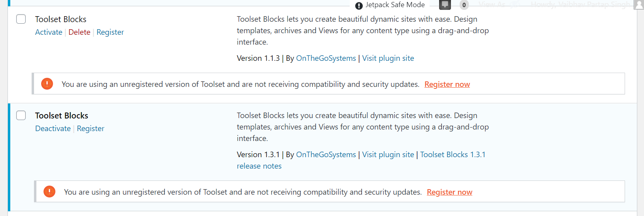Open Jetpack Safe Mode admin bar item

390,5
